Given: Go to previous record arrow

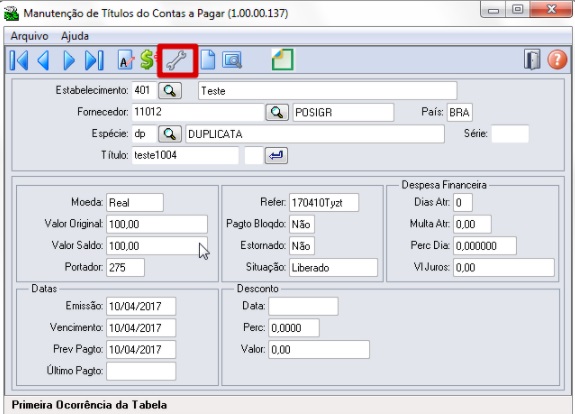Looking at the screenshot, I should click(44, 60).
